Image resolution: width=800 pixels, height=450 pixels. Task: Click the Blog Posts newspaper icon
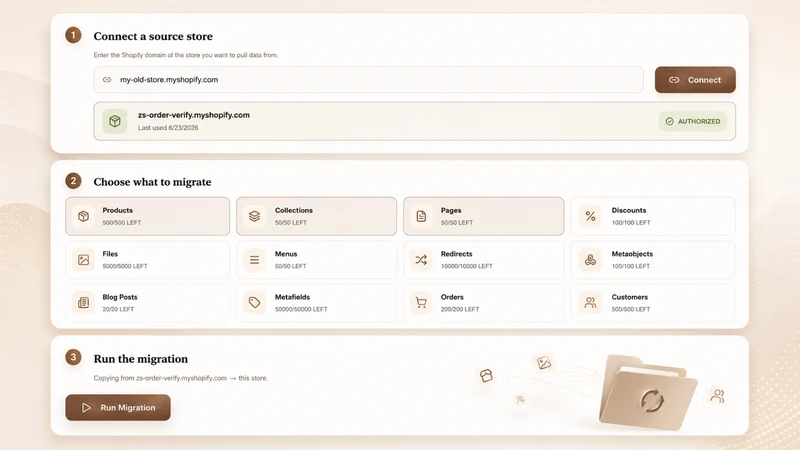(84, 303)
